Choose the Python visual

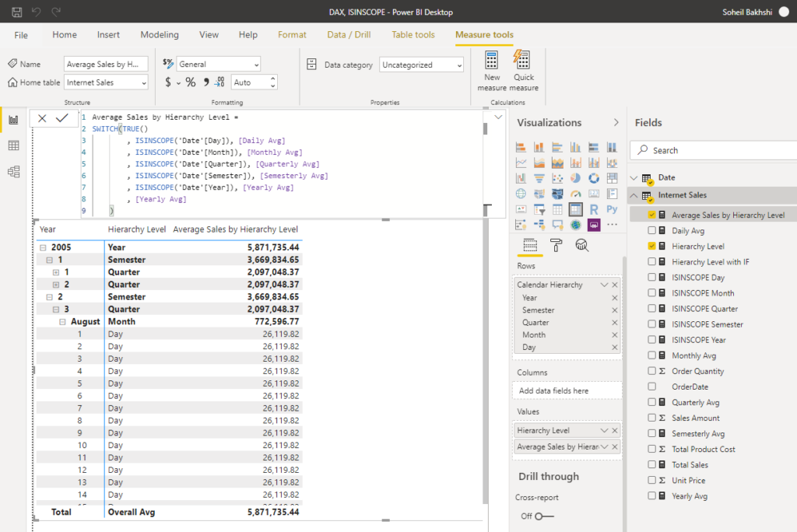tap(612, 209)
